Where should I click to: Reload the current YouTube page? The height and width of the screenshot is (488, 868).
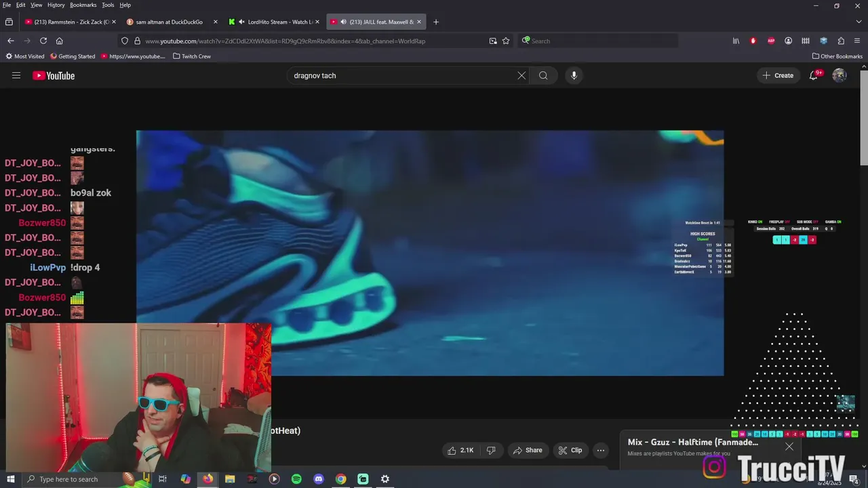pos(43,41)
